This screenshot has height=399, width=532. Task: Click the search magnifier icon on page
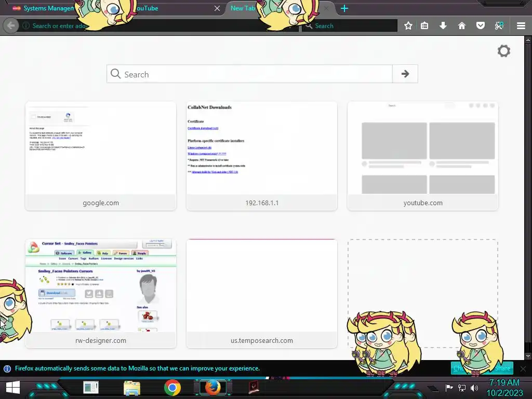(115, 74)
